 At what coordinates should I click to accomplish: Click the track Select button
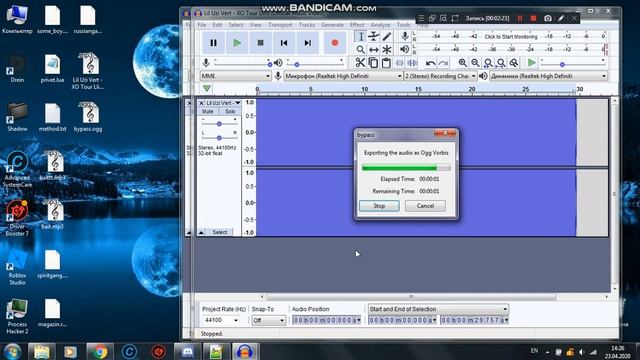point(220,232)
